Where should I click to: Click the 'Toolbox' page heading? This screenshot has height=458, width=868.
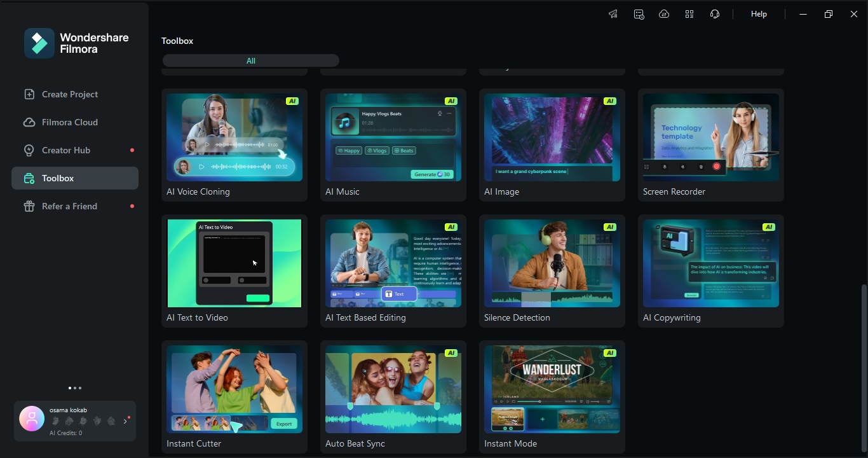pyautogui.click(x=177, y=41)
